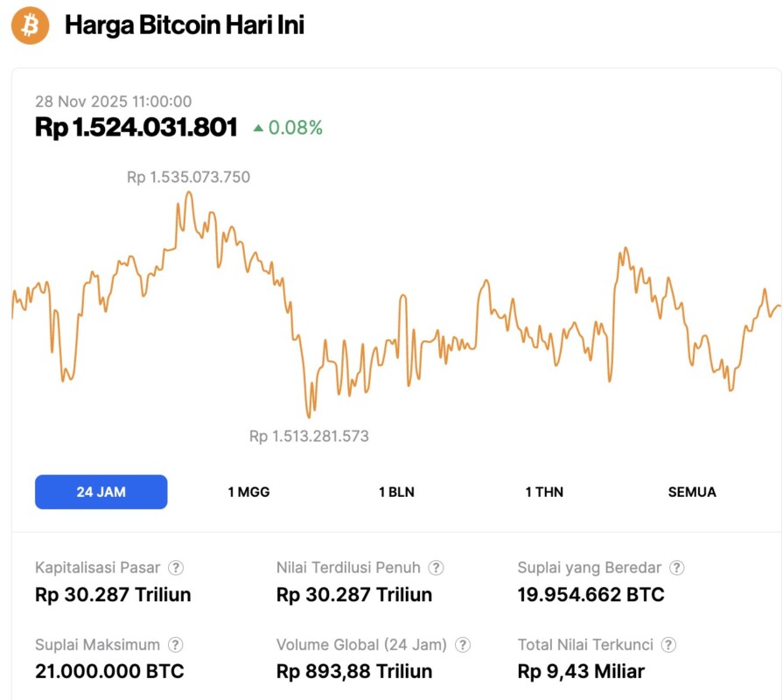Viewport: 783px width, 700px height.
Task: Select the 24 JAM time range
Action: [101, 492]
